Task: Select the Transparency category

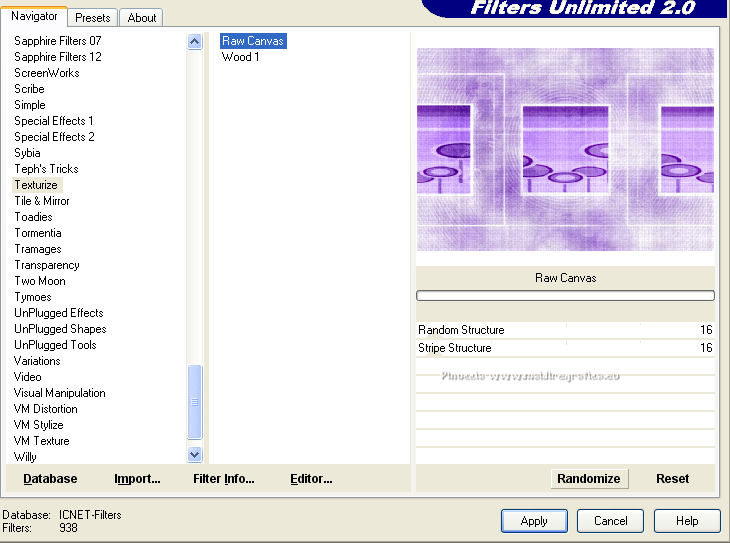Action: point(47,265)
